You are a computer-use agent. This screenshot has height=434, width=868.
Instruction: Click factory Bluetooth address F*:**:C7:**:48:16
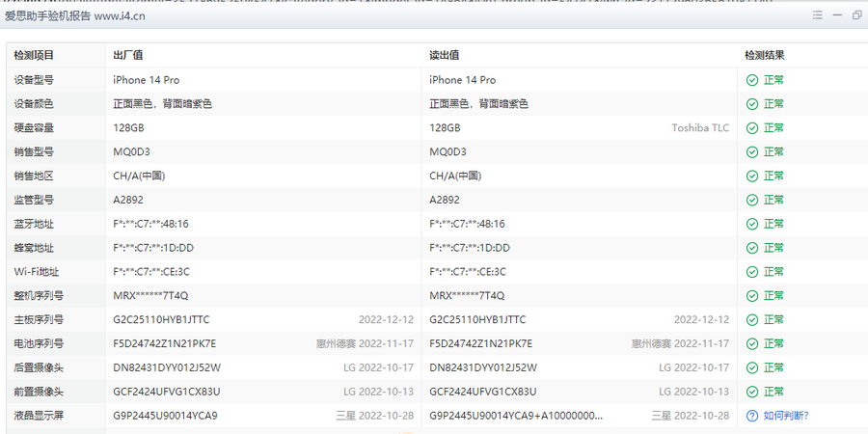point(150,224)
